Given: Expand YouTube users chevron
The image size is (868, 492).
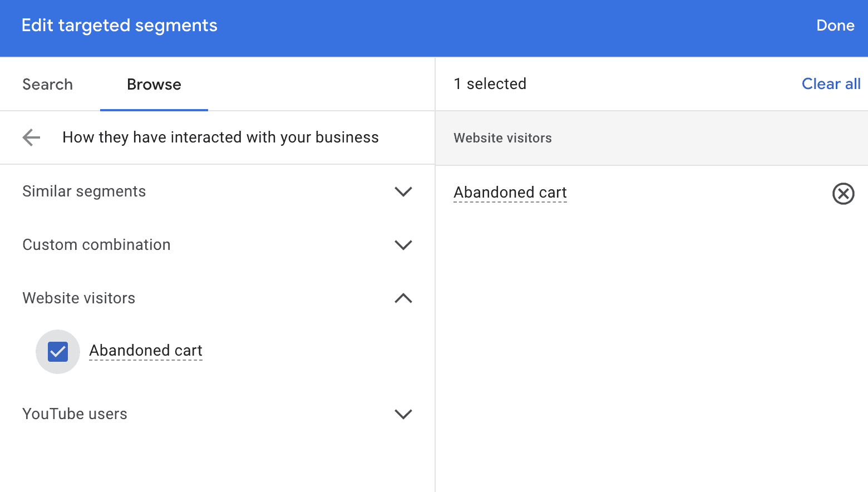Looking at the screenshot, I should pyautogui.click(x=403, y=414).
